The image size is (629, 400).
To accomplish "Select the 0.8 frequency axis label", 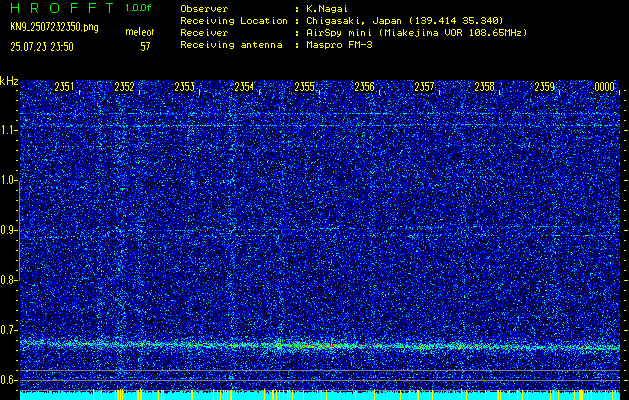I will click(x=9, y=280).
